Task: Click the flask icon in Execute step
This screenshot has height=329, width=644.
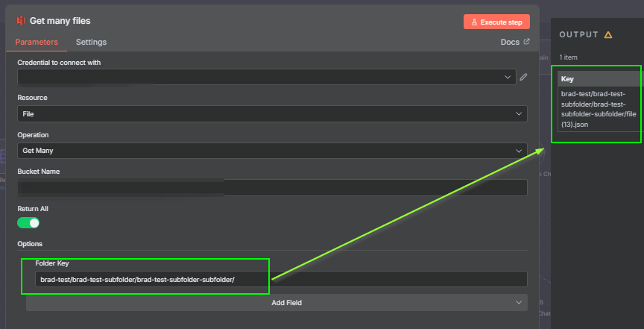Action: pyautogui.click(x=474, y=22)
